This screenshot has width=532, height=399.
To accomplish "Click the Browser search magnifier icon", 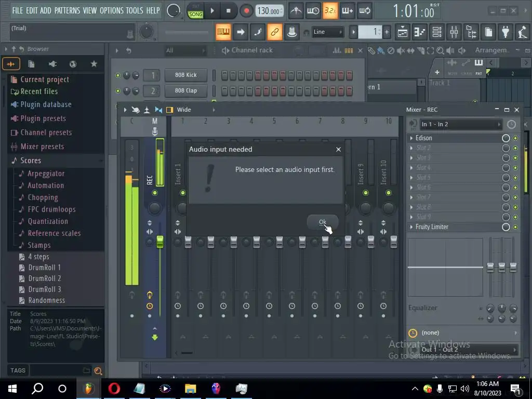I will [98, 370].
